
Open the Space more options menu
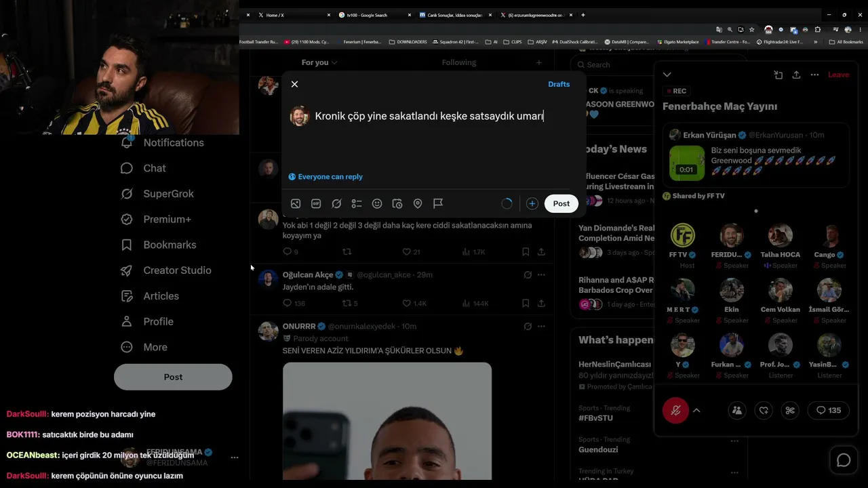point(814,75)
